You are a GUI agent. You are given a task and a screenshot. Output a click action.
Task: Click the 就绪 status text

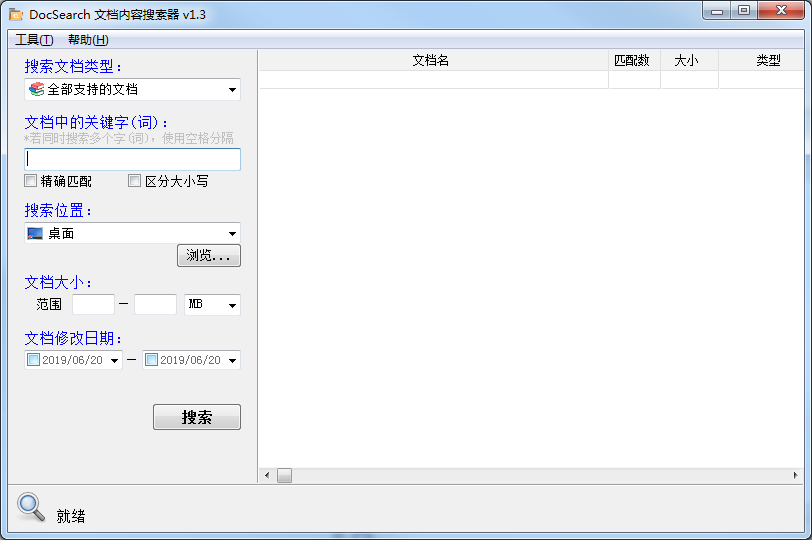pos(71,516)
